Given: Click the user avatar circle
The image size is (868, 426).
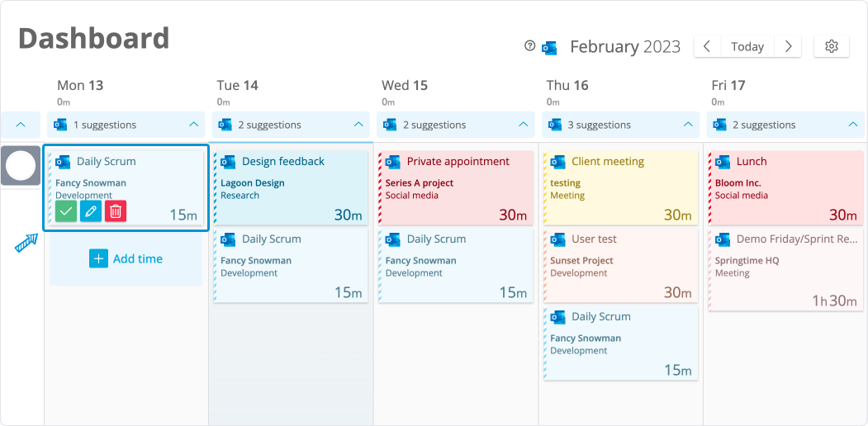Looking at the screenshot, I should pyautogui.click(x=21, y=166).
